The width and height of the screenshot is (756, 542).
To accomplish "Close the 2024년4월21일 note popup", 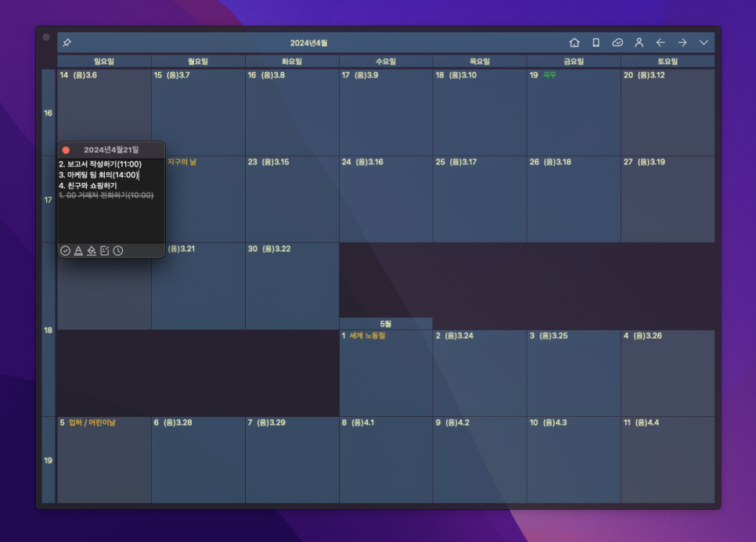I will pos(66,150).
